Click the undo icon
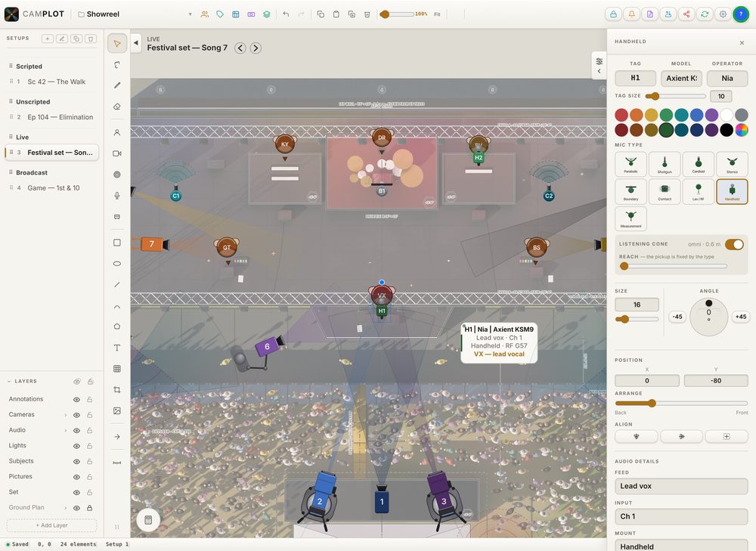Screen dimensions: 756x551 point(286,14)
